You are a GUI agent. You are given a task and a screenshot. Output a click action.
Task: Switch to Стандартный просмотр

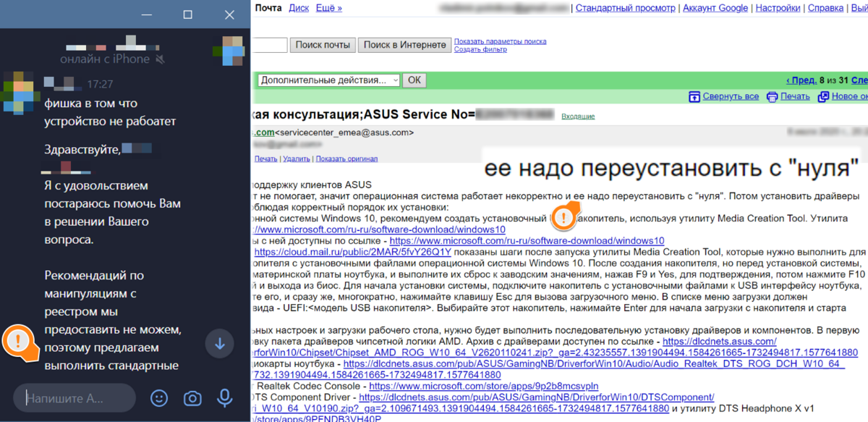click(626, 8)
